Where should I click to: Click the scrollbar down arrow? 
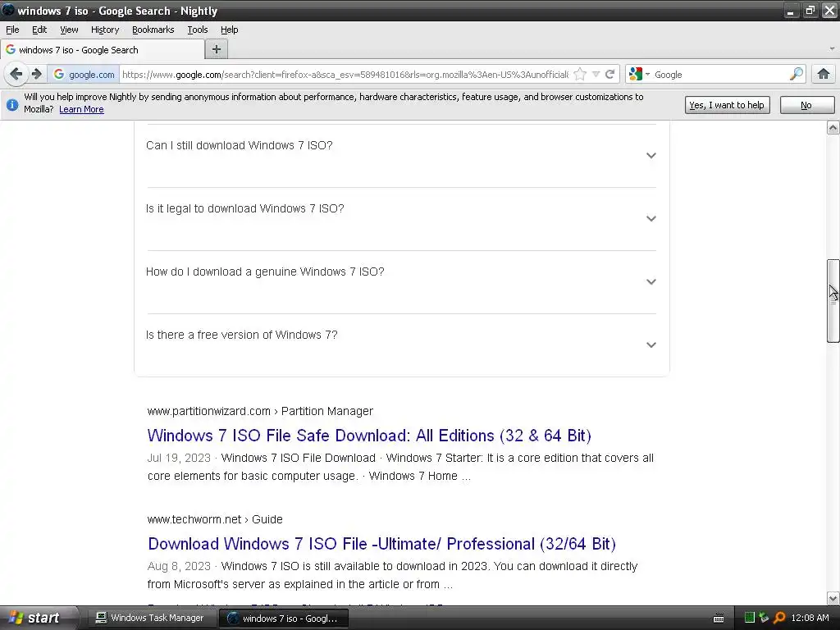833,598
